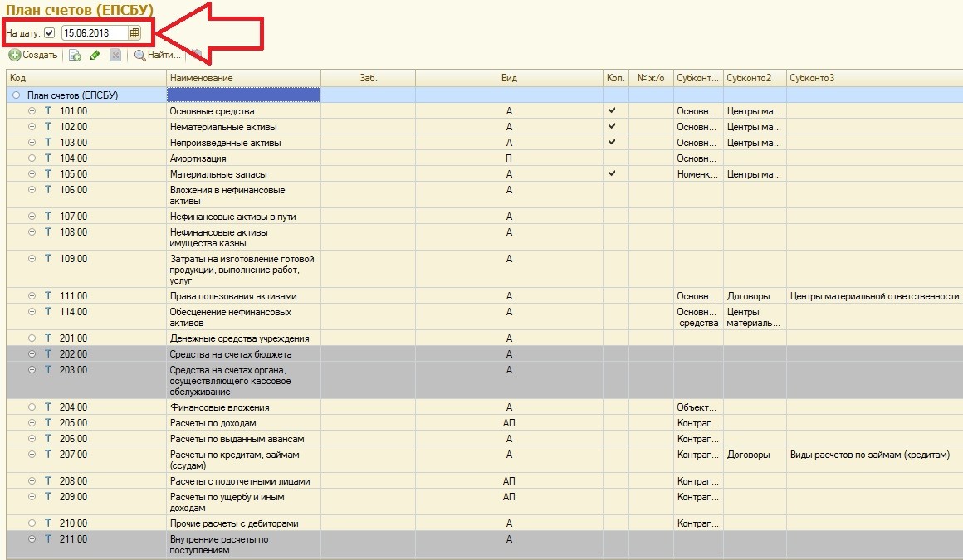Image resolution: width=963 pixels, height=560 pixels.
Task: Click the 'Субконто3' column header
Action: tap(874, 78)
